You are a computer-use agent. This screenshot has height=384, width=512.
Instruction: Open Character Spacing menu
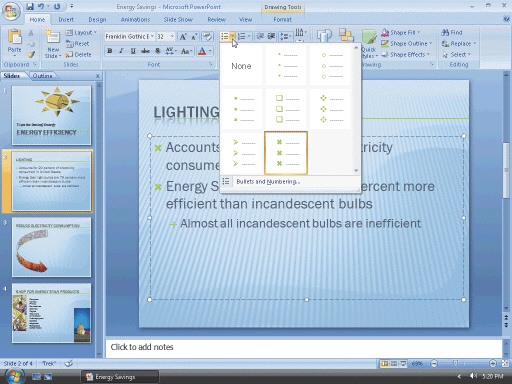pyautogui.click(x=171, y=51)
